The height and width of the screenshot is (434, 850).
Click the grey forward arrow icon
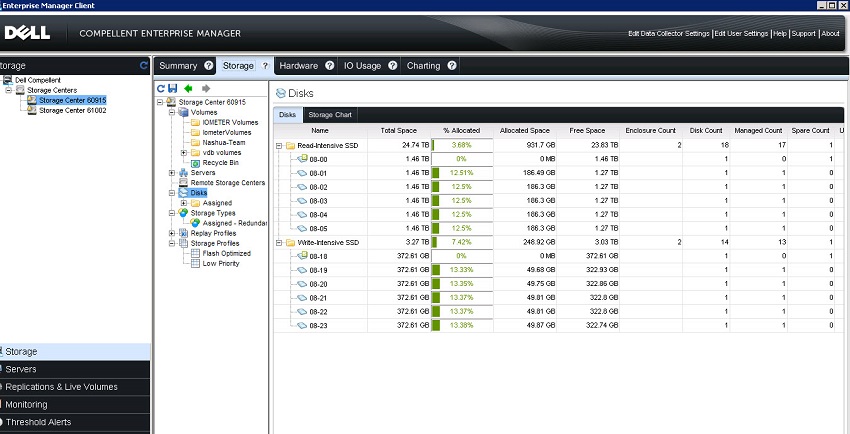tap(205, 88)
